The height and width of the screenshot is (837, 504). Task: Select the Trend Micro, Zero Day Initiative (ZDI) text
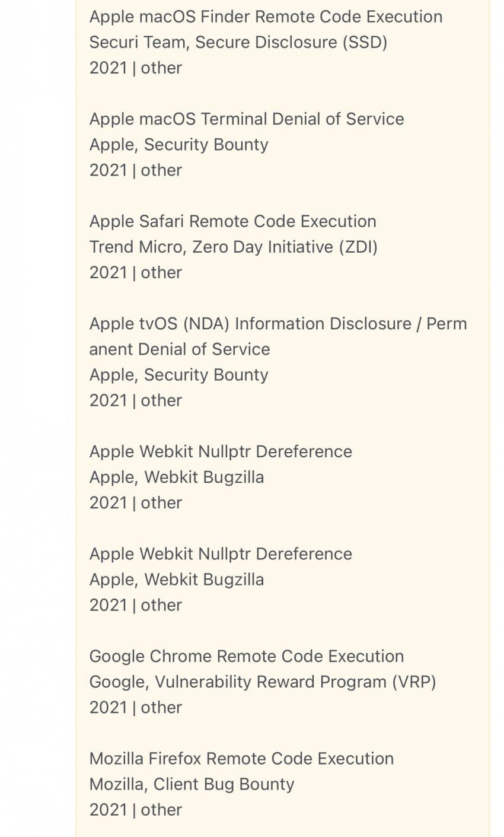(x=234, y=247)
